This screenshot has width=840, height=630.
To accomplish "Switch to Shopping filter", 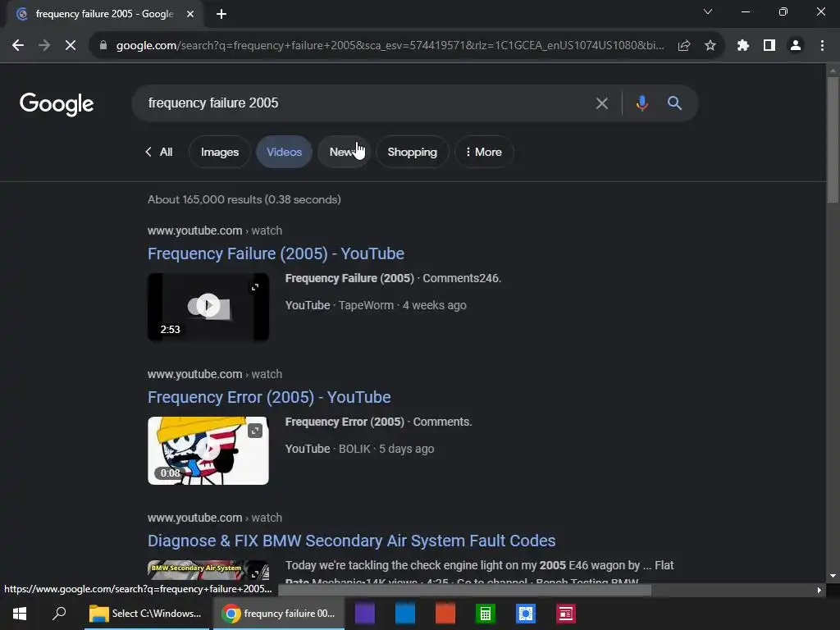I will click(x=412, y=152).
